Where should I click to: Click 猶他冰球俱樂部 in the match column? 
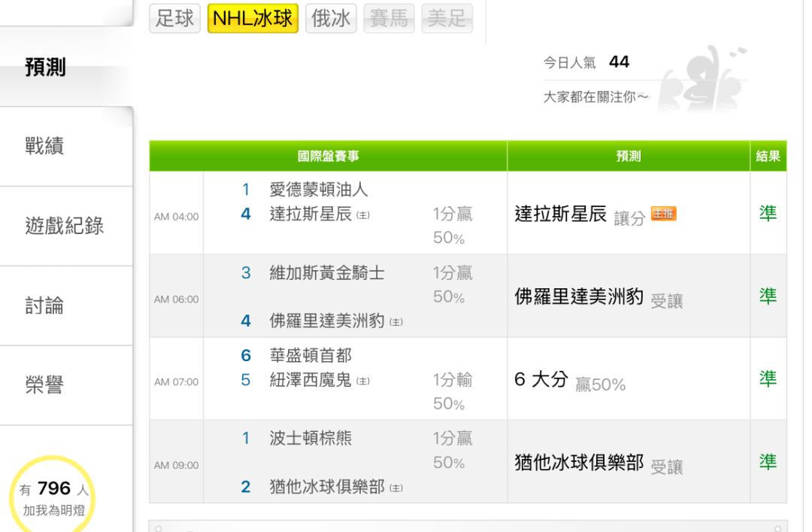coord(327,487)
